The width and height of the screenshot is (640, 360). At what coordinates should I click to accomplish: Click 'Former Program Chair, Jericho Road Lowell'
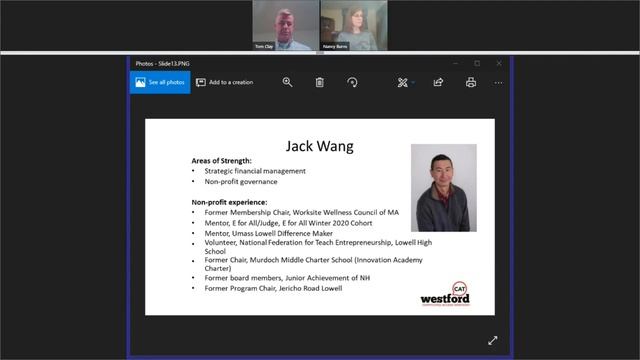pyautogui.click(x=273, y=288)
